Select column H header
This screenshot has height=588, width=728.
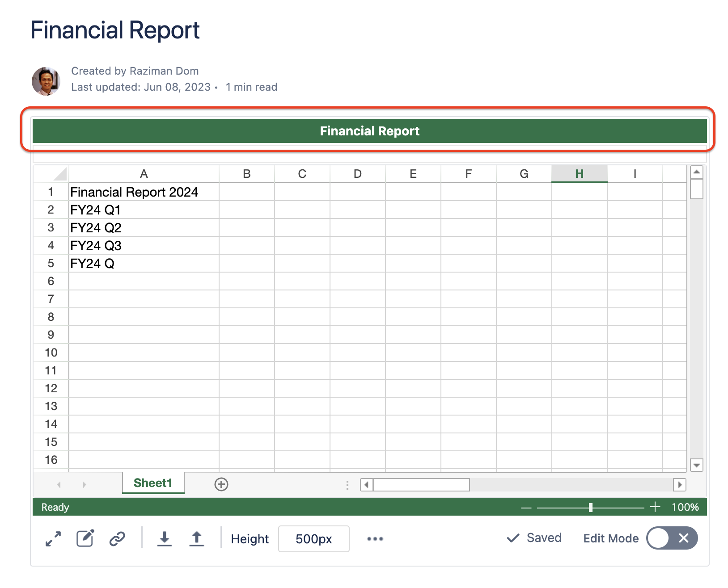pyautogui.click(x=579, y=174)
